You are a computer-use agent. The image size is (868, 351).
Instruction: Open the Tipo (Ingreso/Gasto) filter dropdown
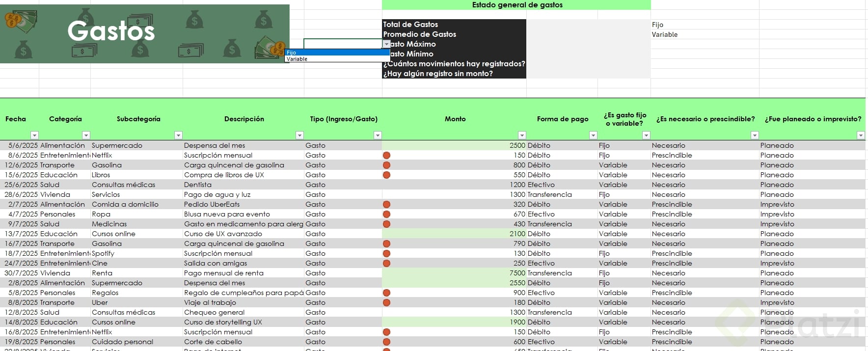pyautogui.click(x=378, y=135)
